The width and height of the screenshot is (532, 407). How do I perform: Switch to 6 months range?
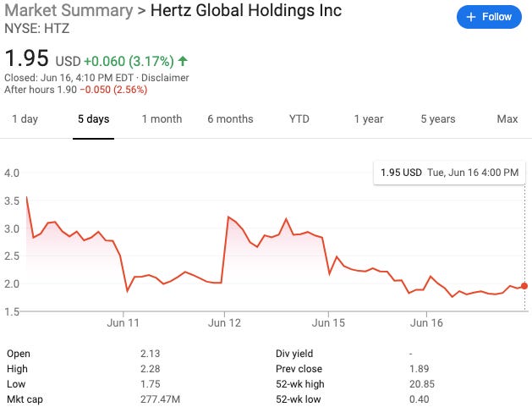[230, 119]
